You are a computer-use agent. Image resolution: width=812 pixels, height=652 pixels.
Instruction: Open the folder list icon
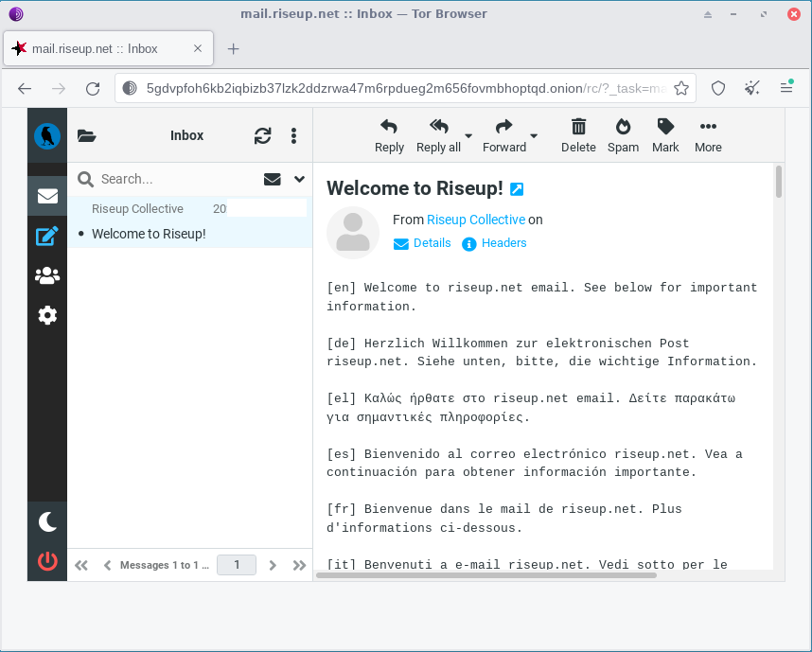pos(87,135)
